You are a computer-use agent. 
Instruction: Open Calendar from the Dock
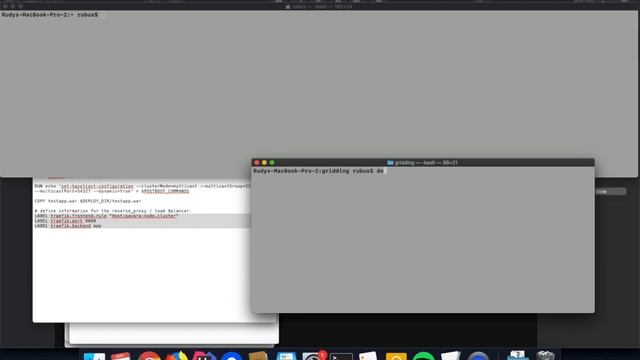121,356
